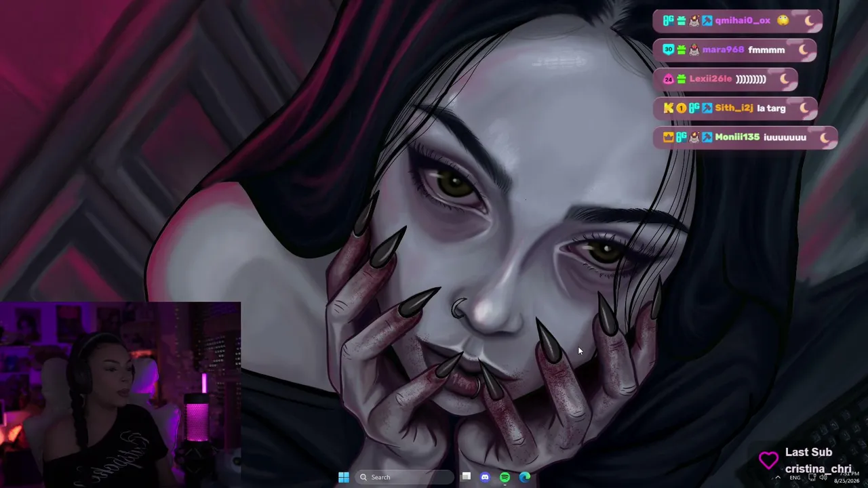
Task: Click the ')))))))))' message from Lexii26le
Action: pos(751,79)
